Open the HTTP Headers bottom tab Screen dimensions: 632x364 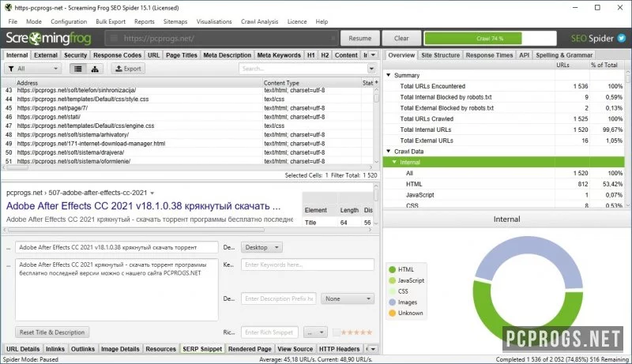coord(339,349)
